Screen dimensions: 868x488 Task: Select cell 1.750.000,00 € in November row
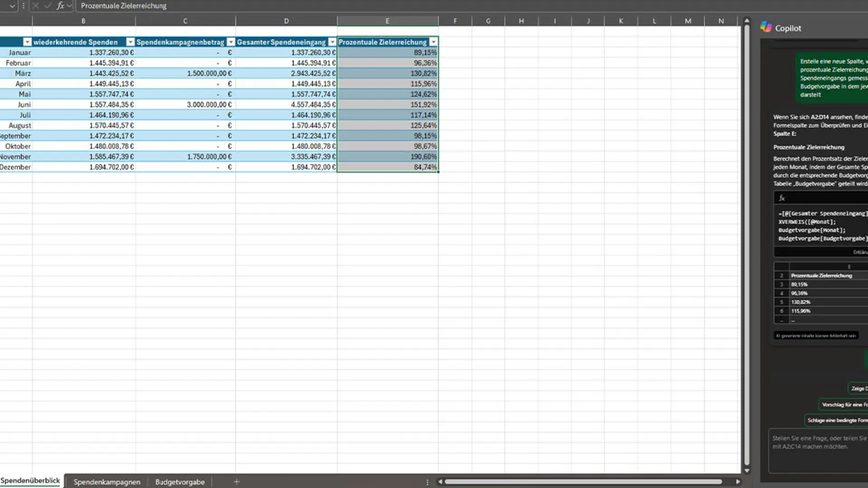point(185,157)
